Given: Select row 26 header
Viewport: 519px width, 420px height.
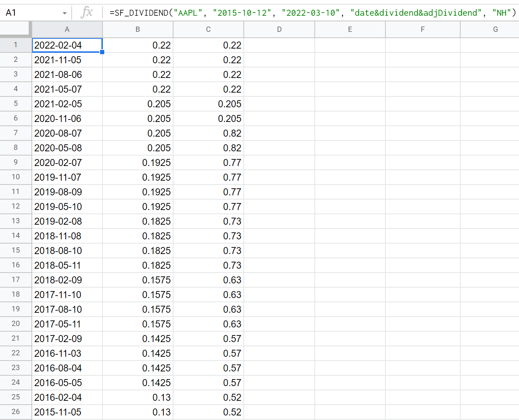Looking at the screenshot, I should (16, 412).
